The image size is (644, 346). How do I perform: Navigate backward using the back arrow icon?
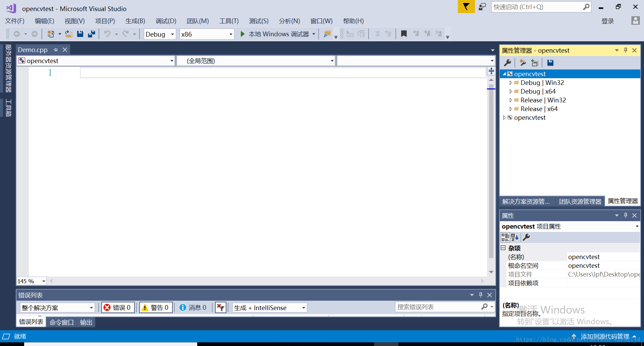click(x=17, y=34)
